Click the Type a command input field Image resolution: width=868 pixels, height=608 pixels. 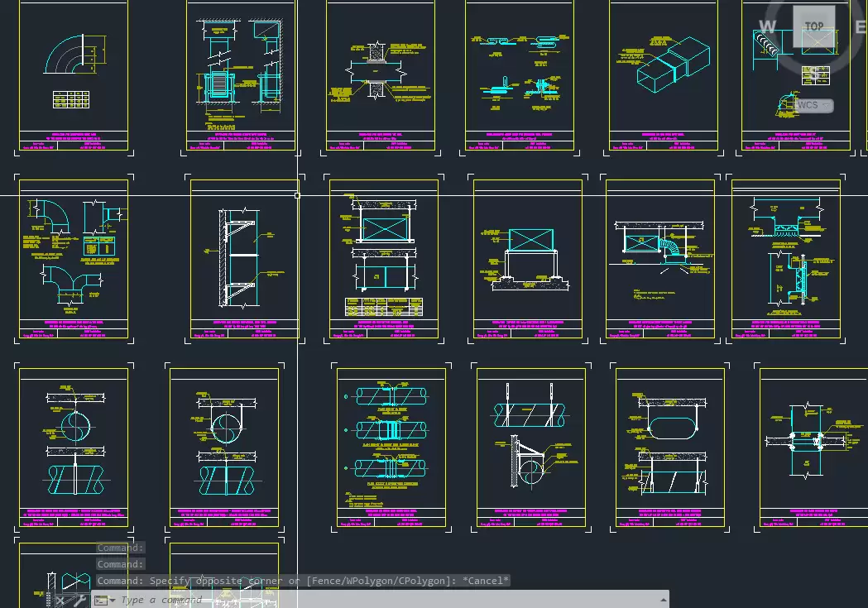tap(387, 601)
